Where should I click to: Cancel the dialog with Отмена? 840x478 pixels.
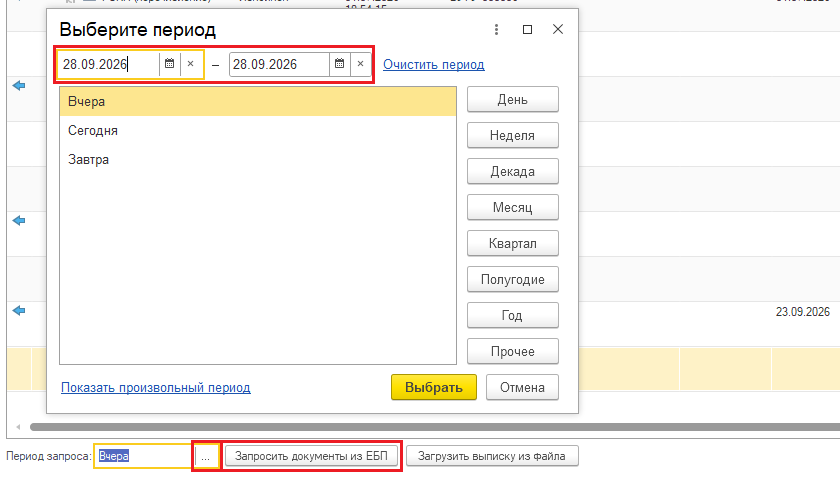(522, 387)
